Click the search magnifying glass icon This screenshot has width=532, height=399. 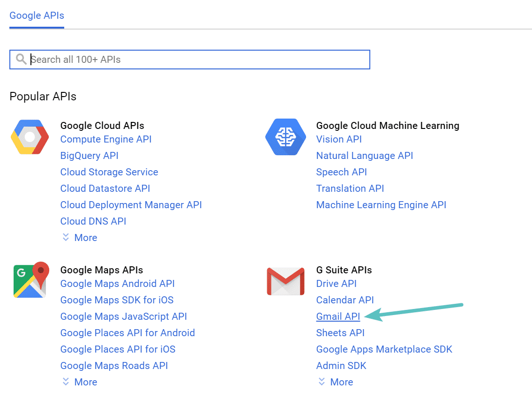[21, 59]
